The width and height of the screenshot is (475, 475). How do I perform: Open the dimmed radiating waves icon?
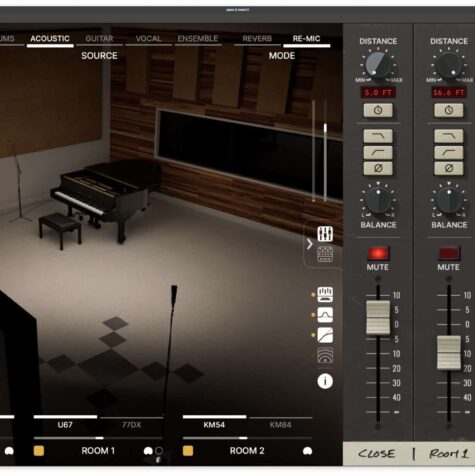[325, 355]
